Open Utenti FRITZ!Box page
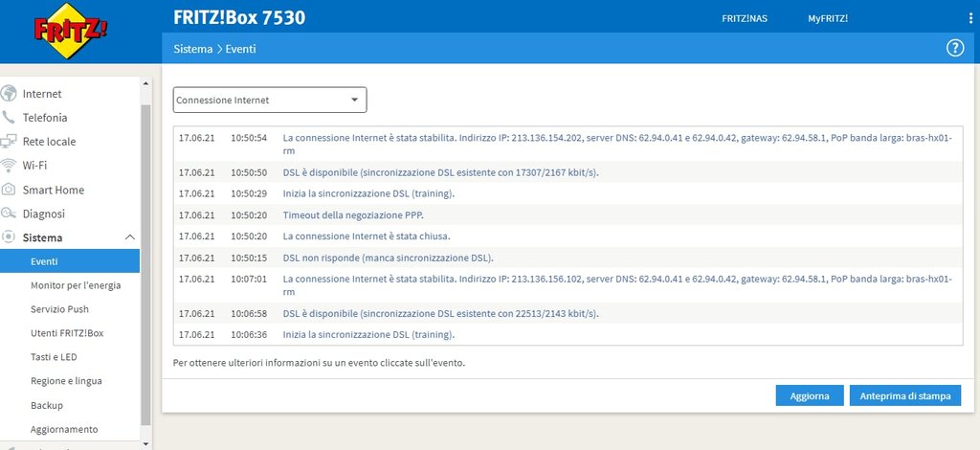Image resolution: width=980 pixels, height=450 pixels. point(67,333)
